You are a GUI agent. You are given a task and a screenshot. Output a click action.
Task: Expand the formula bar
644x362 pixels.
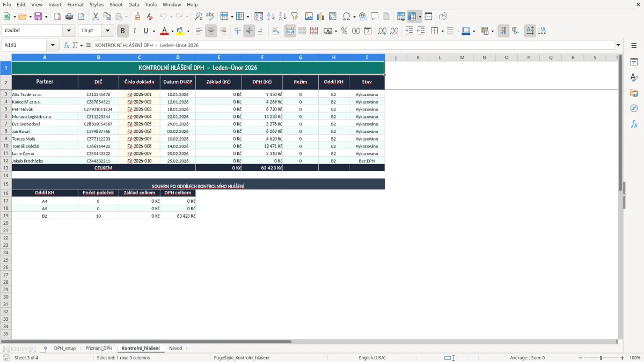pyautogui.click(x=618, y=45)
